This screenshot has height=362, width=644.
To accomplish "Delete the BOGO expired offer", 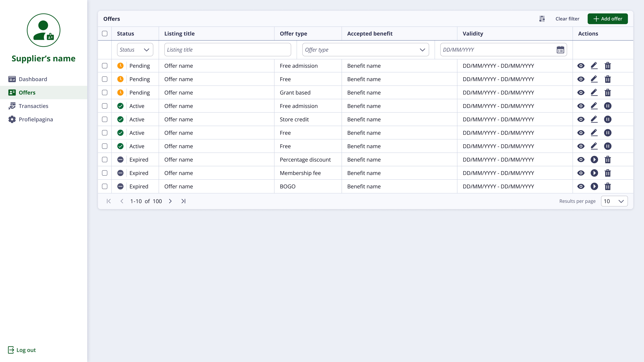I will point(608,186).
